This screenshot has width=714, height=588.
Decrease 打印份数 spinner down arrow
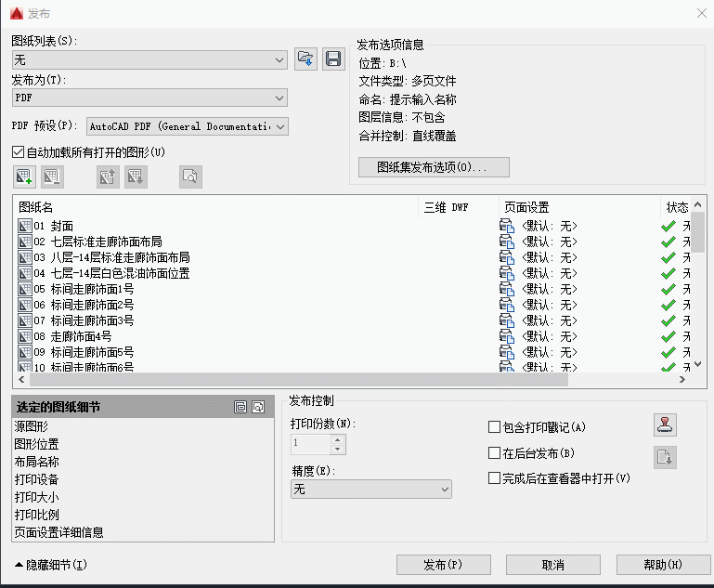tap(337, 449)
